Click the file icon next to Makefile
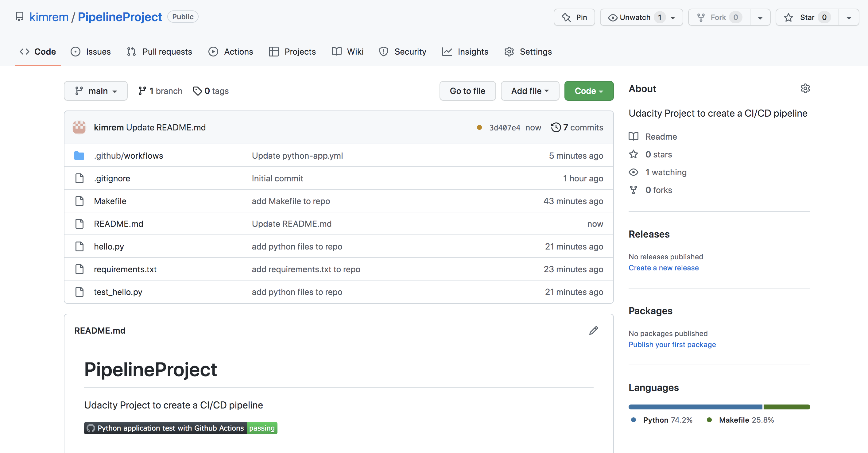This screenshot has height=453, width=868. tap(79, 201)
